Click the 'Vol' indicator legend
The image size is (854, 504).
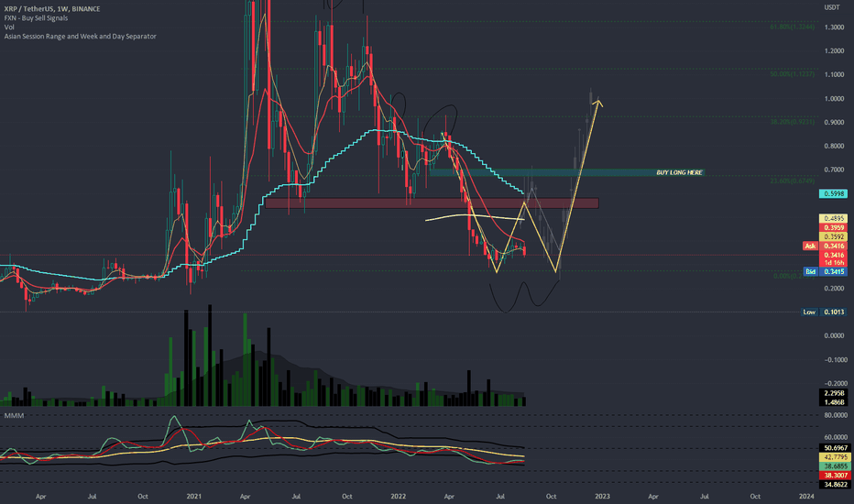point(9,27)
